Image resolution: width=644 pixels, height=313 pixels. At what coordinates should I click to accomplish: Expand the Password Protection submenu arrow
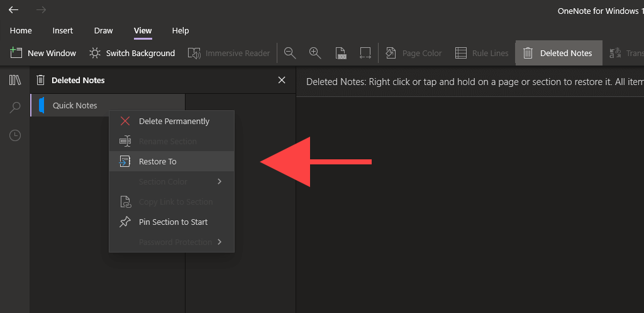(219, 242)
